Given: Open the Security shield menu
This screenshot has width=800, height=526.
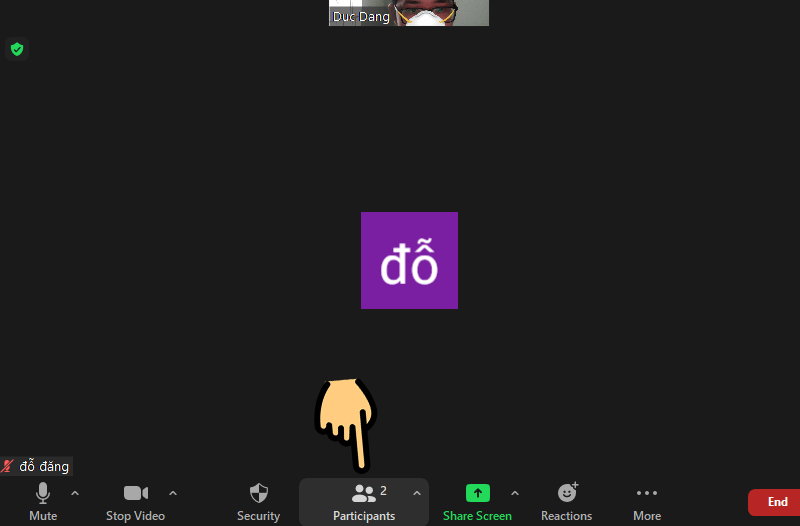Looking at the screenshot, I should pos(258,500).
